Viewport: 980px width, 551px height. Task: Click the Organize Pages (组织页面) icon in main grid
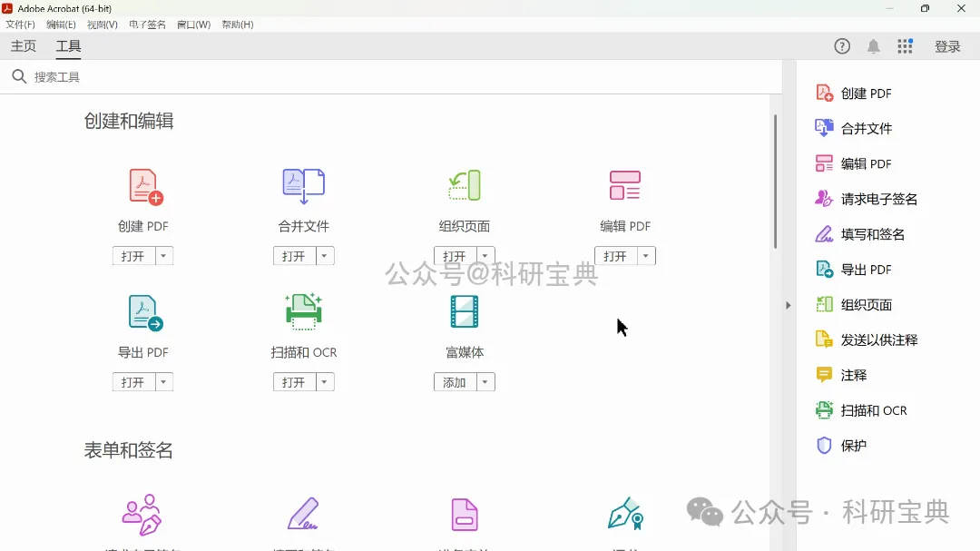[x=465, y=186]
